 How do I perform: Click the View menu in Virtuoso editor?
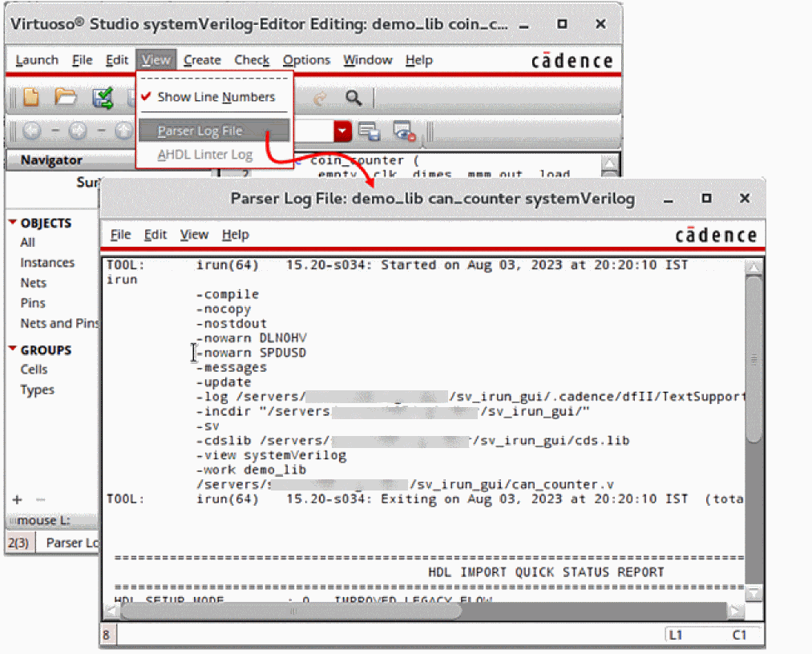click(x=156, y=60)
